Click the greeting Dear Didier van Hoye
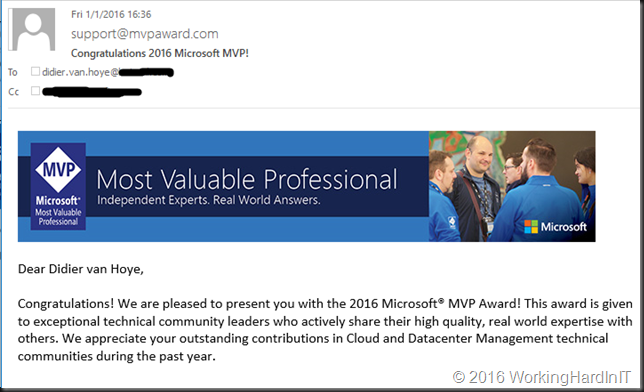Image resolution: width=644 pixels, height=392 pixels. click(80, 269)
